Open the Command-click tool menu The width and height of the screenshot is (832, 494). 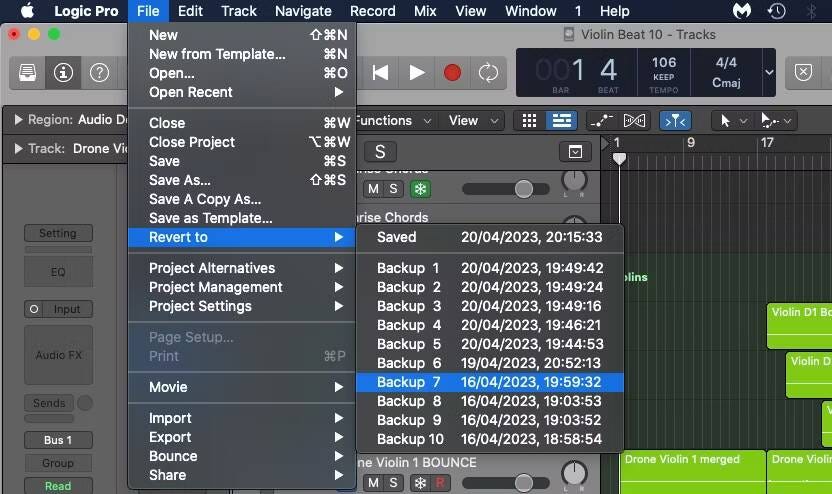pyautogui.click(x=775, y=121)
